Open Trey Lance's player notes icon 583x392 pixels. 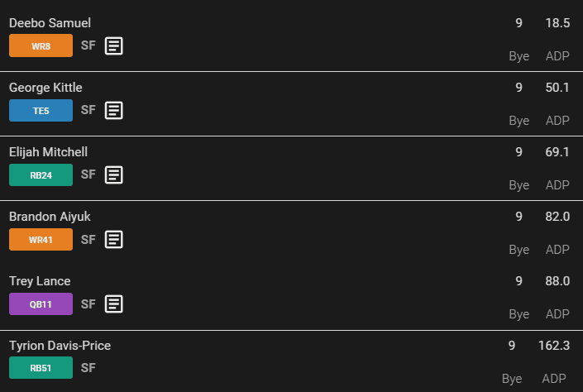(x=114, y=304)
